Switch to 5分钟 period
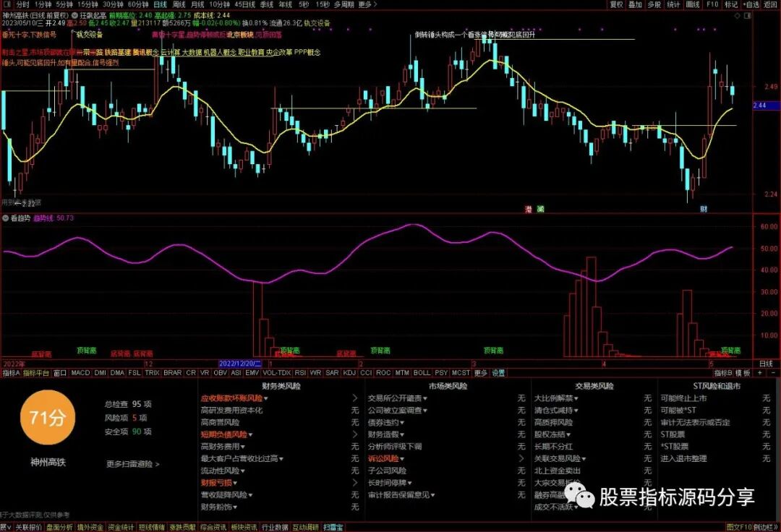The height and width of the screenshot is (532, 781). pyautogui.click(x=64, y=4)
